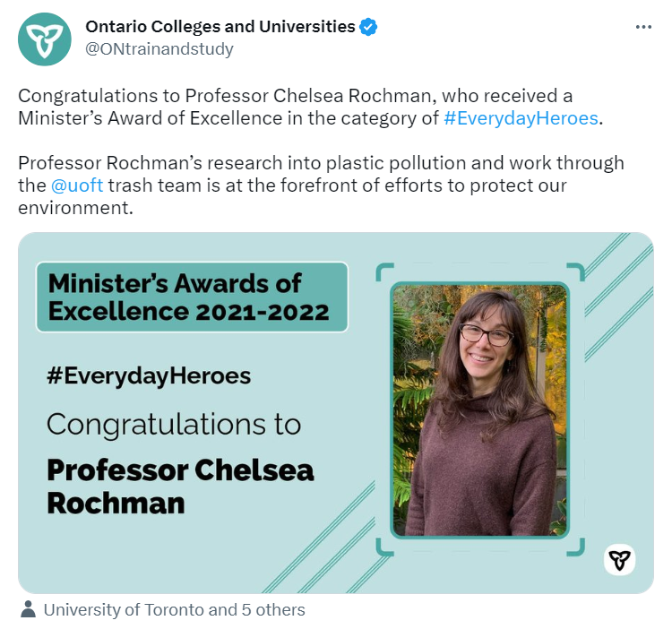Image resolution: width=672 pixels, height=629 pixels.
Task: Click the sentence about plastic pollution research
Action: 321,185
